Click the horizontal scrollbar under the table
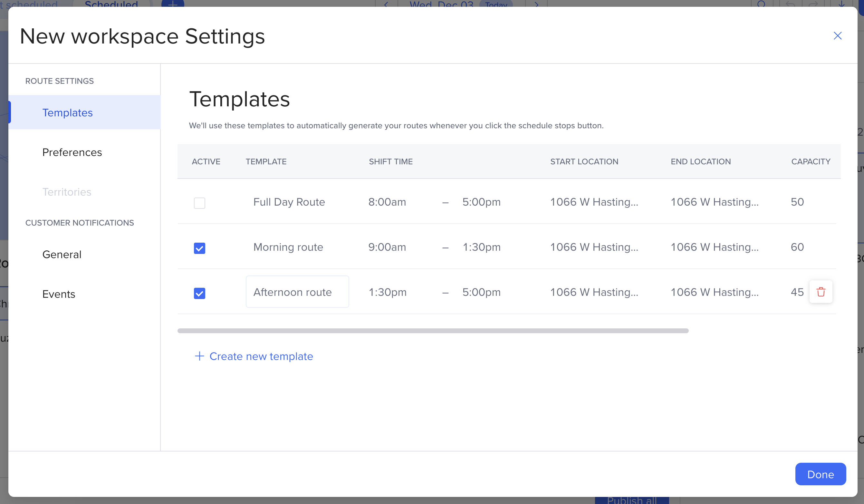The width and height of the screenshot is (864, 504). [432, 331]
